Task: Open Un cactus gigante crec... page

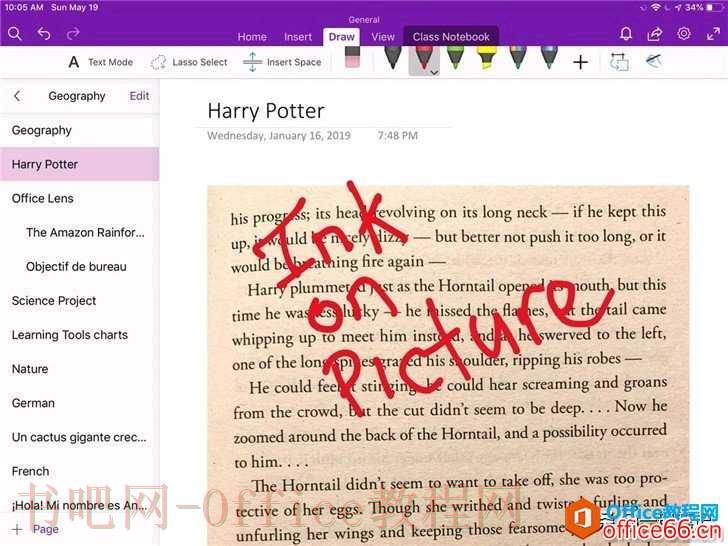Action: (79, 437)
